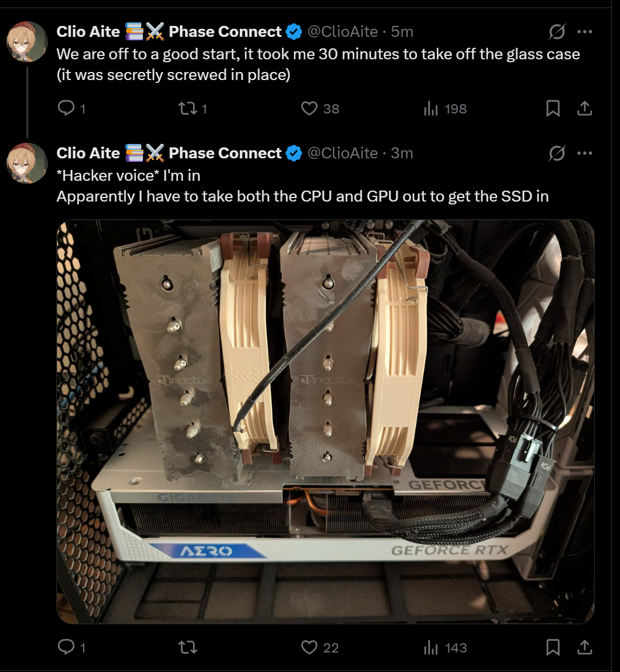Repost the Hacker voice tweet
The height and width of the screenshot is (672, 620).
point(188,647)
